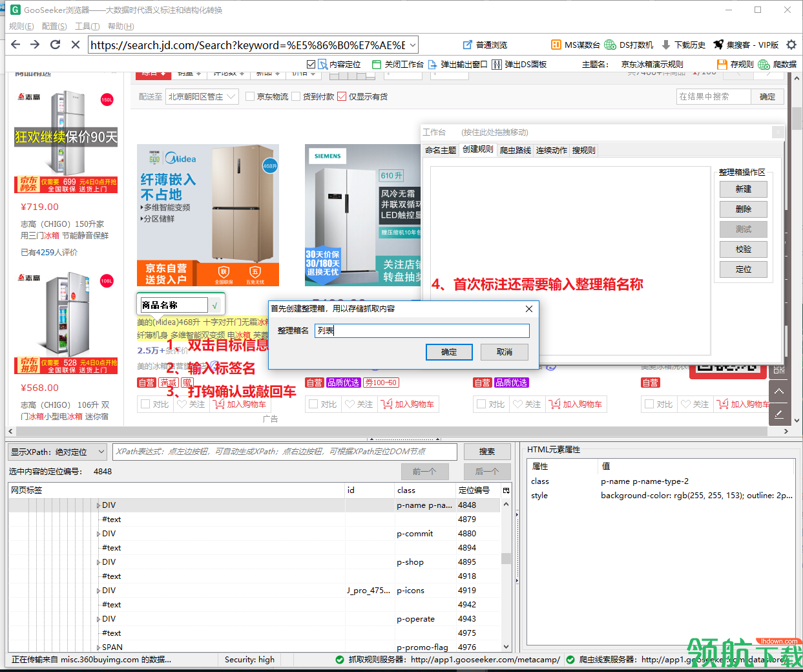The height and width of the screenshot is (672, 803).
Task: Close the 工作台 panel
Action: [x=778, y=132]
